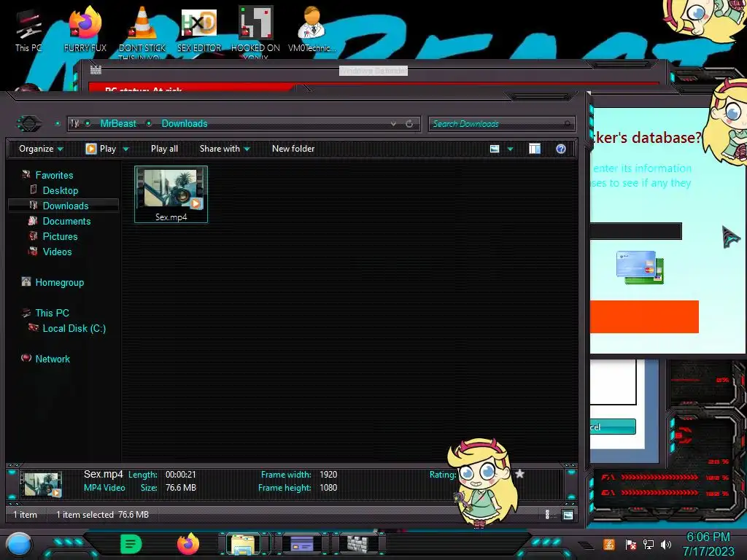Select the mp4 video thumbnail in Downloads
Image resolution: width=747 pixels, height=560 pixels.
click(x=171, y=194)
